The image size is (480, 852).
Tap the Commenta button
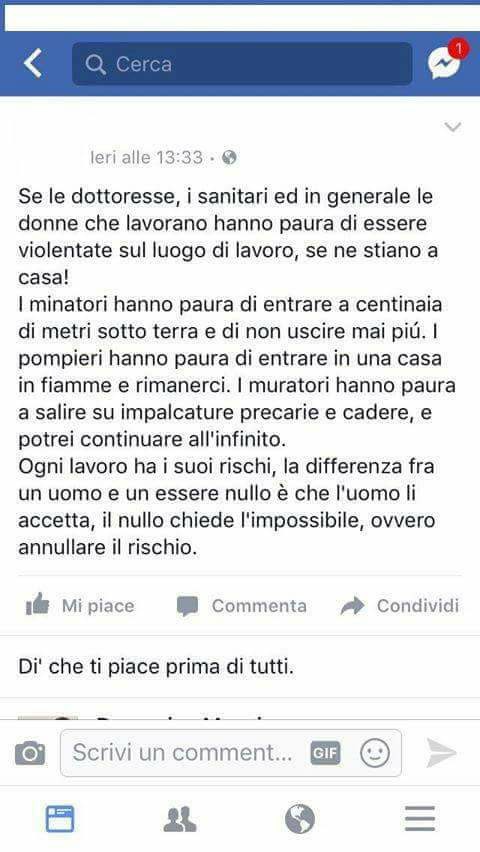tap(241, 606)
